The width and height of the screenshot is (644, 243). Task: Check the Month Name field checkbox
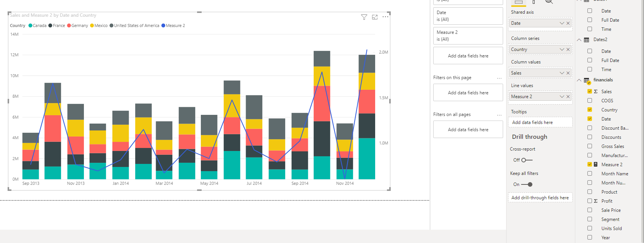coord(590,173)
